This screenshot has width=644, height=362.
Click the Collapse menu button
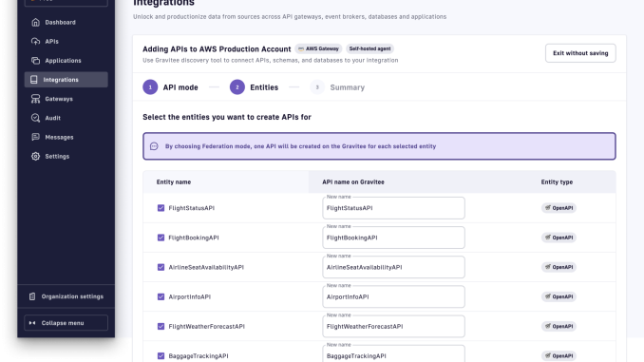click(66, 323)
